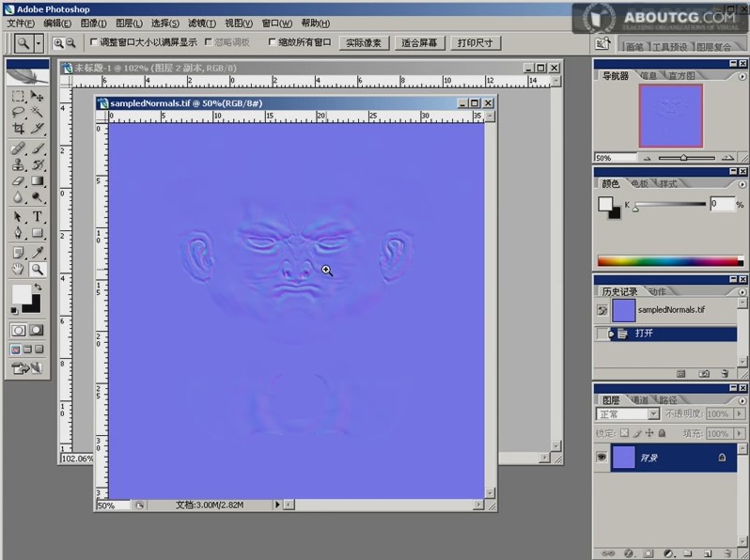The image size is (750, 560).
Task: Open the zoom tool preset picker arrow
Action: pos(39,43)
